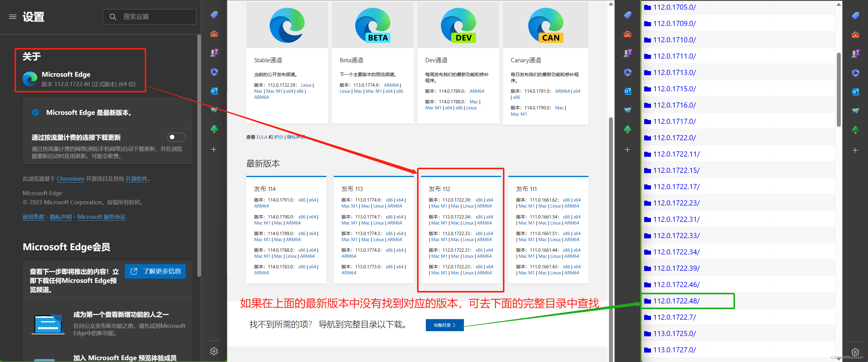Click the laptop image in Edge会员 section
Image resolution: width=868 pixels, height=362 pixels.
coord(48,324)
